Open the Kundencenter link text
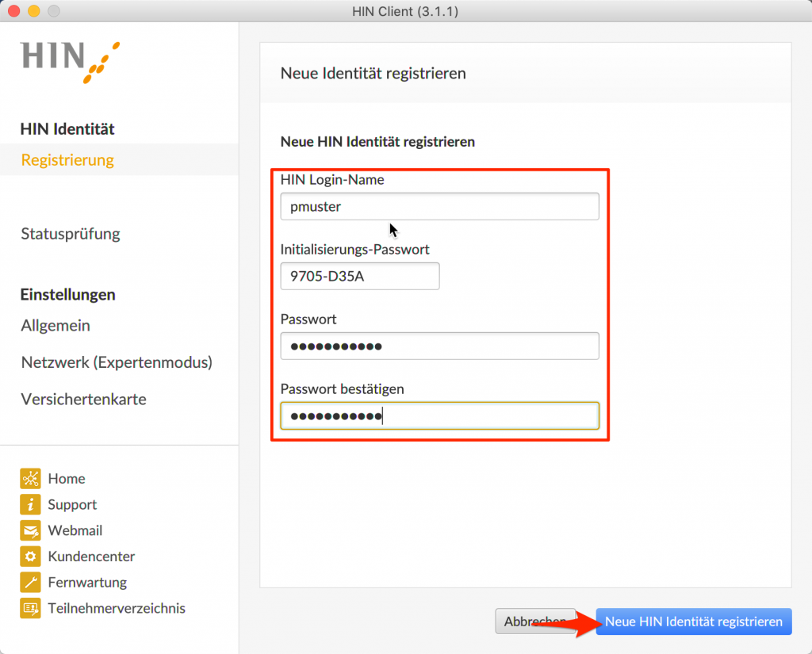 [91, 556]
